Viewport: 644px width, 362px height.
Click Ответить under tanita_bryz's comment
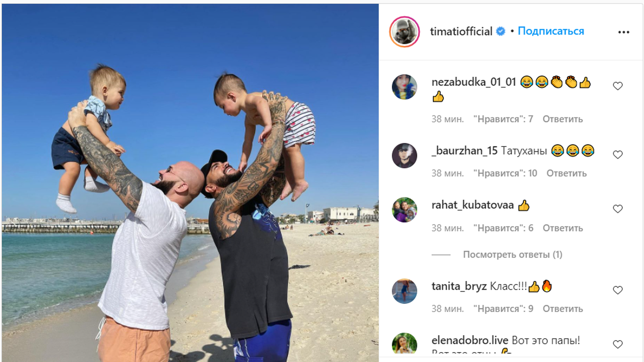pyautogui.click(x=563, y=309)
